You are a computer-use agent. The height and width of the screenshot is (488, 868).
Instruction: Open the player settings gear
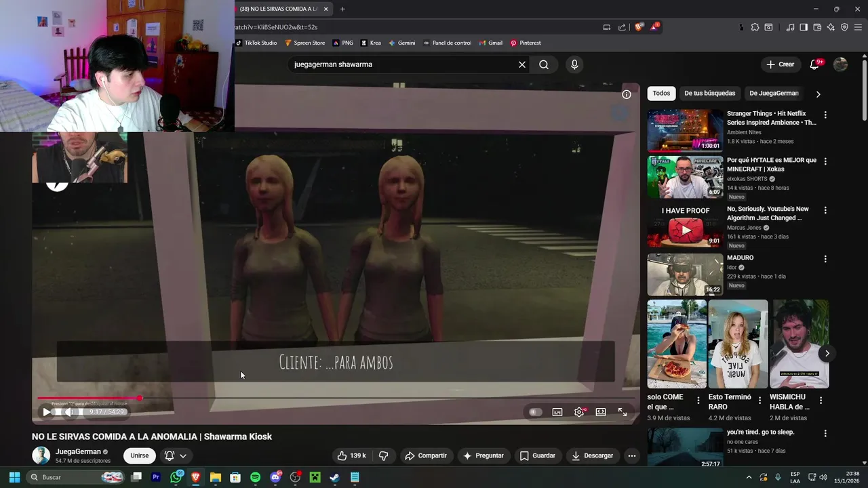579,411
